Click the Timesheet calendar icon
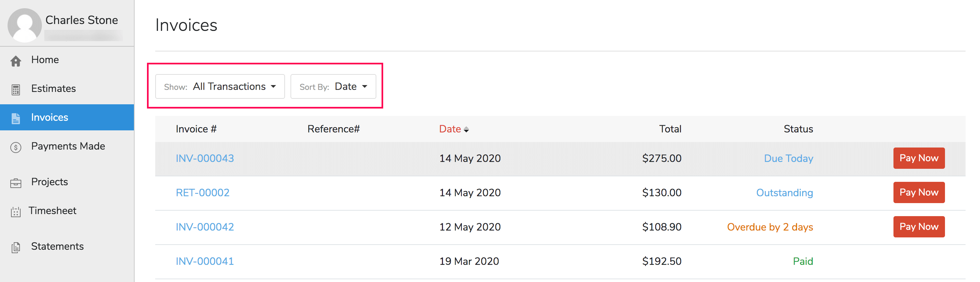 tap(15, 212)
